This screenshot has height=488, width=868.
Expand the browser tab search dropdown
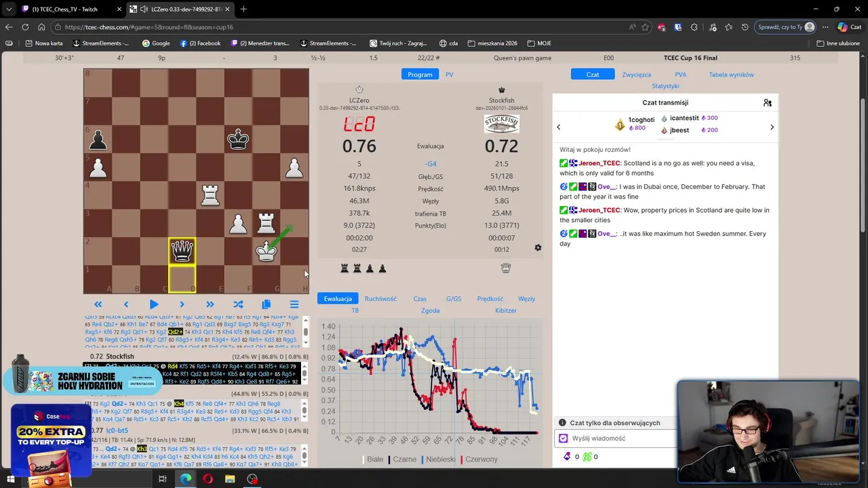9,9
